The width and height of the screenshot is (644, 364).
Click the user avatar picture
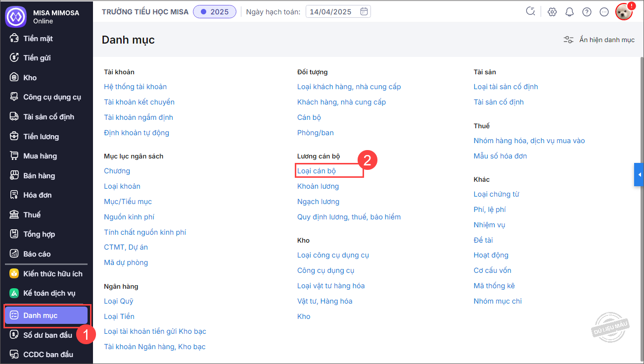624,12
